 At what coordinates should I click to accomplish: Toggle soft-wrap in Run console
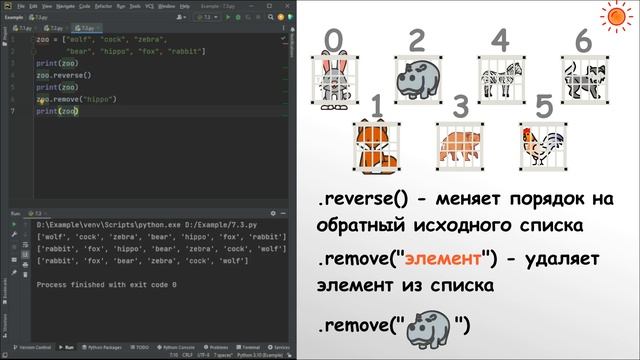25,244
